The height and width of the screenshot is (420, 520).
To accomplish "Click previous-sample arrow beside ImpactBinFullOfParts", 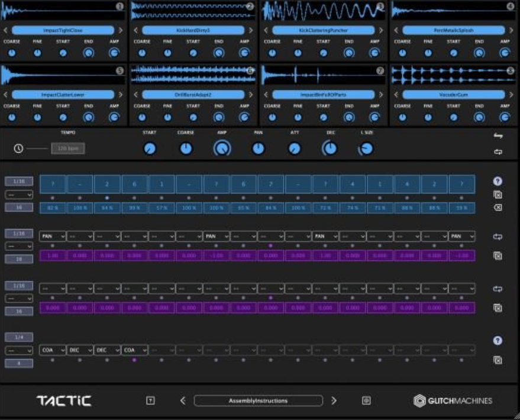I will (266, 95).
